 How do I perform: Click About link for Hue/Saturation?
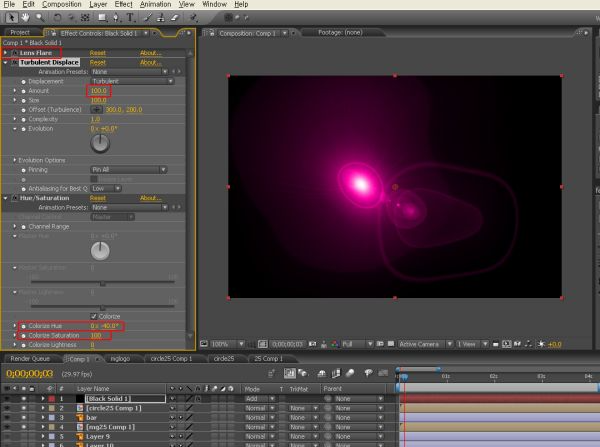pyautogui.click(x=150, y=198)
